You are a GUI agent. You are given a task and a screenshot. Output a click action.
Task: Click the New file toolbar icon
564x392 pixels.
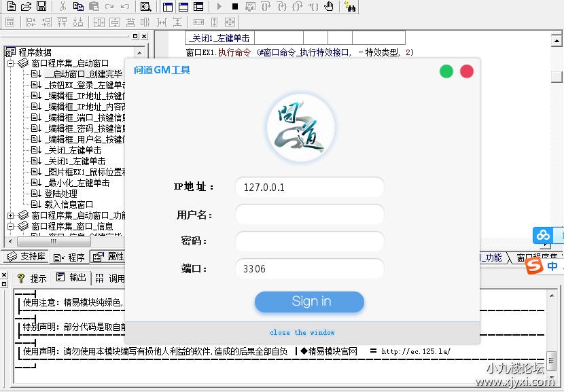(x=10, y=7)
